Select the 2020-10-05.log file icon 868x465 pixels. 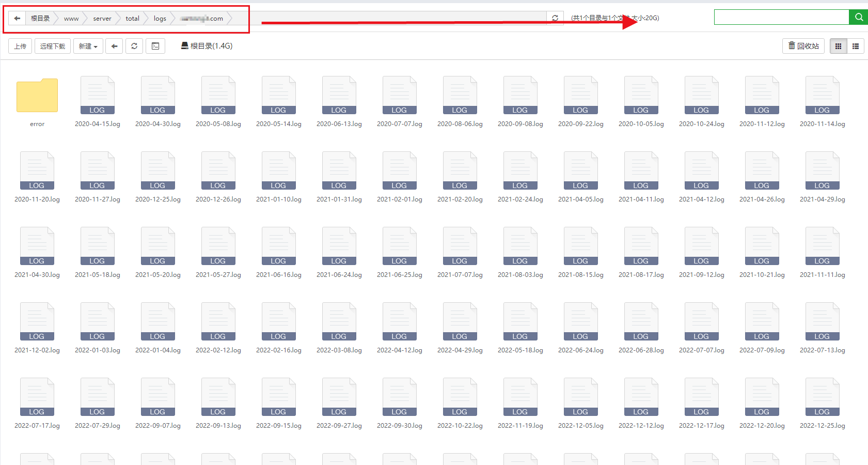coord(641,95)
